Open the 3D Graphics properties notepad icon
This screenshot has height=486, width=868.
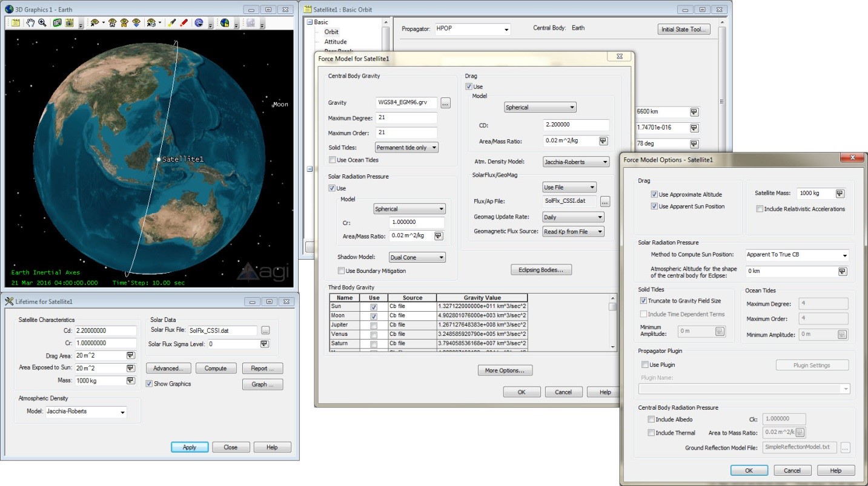pos(16,23)
